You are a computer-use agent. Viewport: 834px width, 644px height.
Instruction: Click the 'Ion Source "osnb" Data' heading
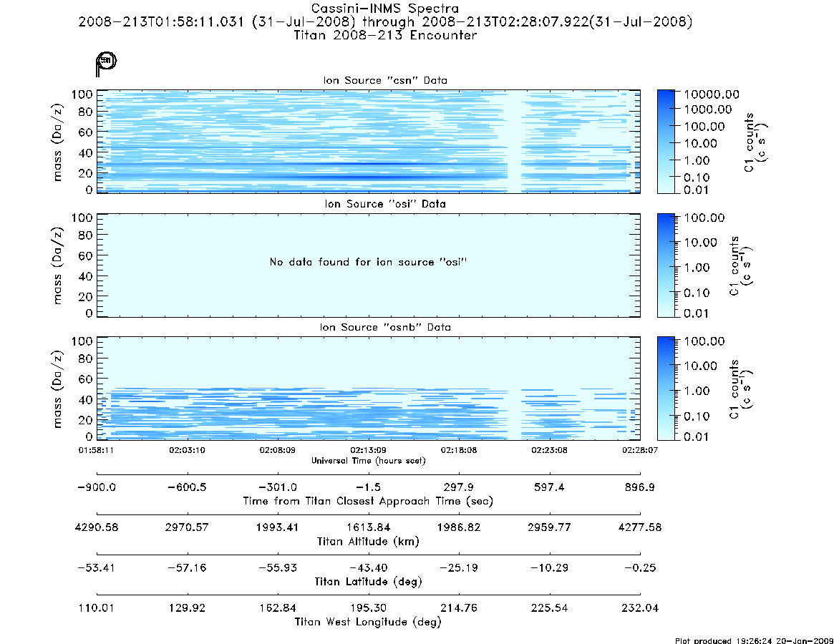pyautogui.click(x=385, y=327)
